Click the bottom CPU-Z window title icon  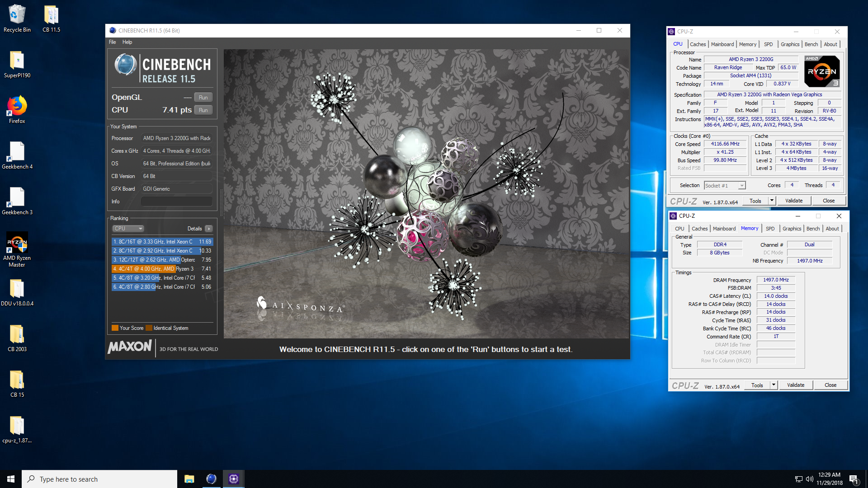click(674, 216)
